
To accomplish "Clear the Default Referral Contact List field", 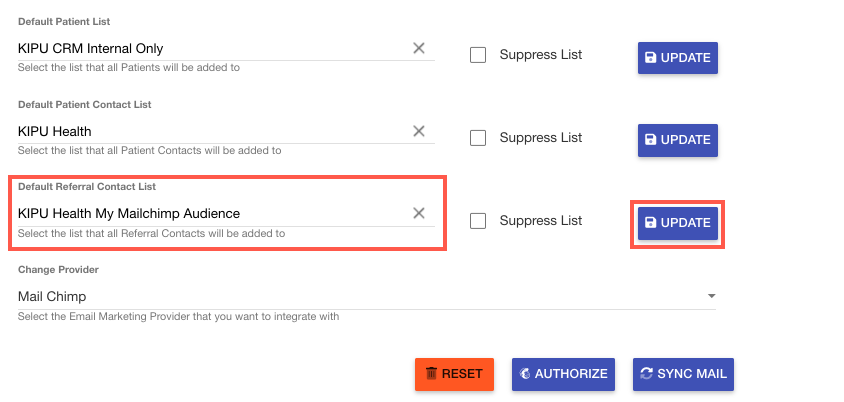I will [419, 213].
